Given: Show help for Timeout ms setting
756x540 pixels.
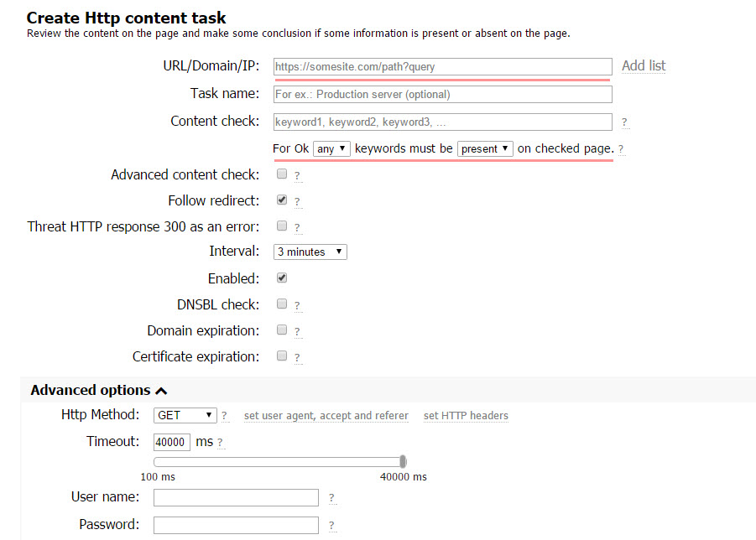Looking at the screenshot, I should tap(220, 442).
